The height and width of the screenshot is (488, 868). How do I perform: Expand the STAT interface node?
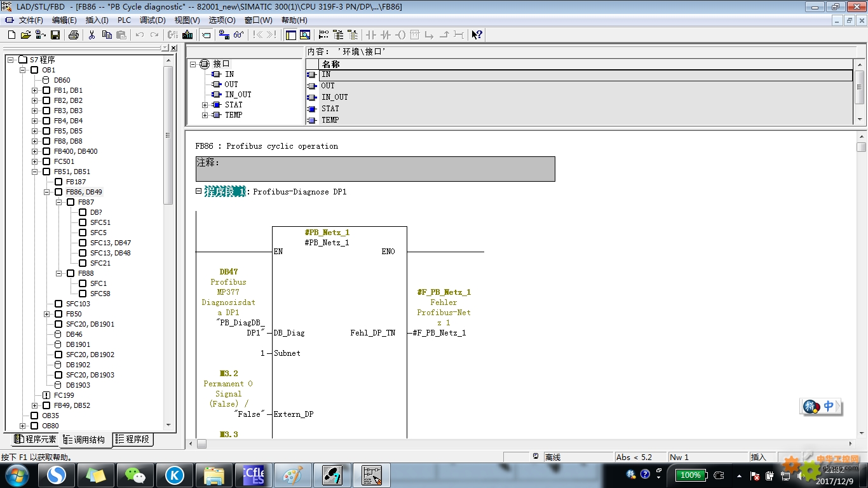(x=205, y=105)
